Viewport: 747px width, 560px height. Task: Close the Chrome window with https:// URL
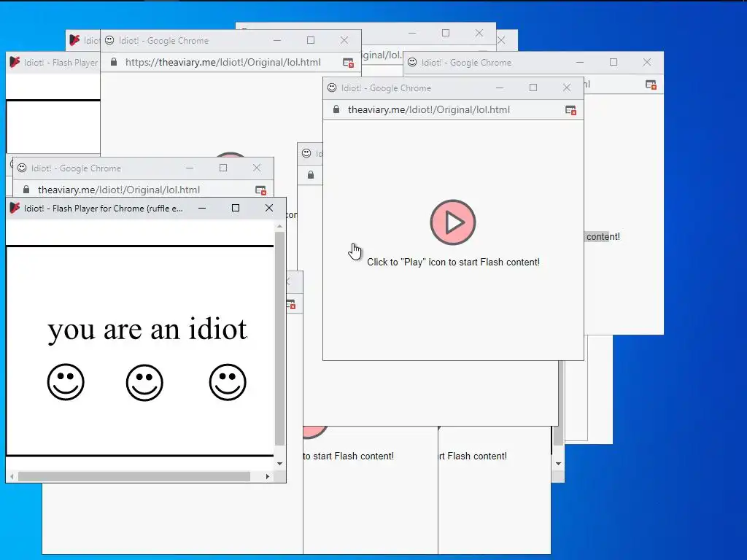344,41
